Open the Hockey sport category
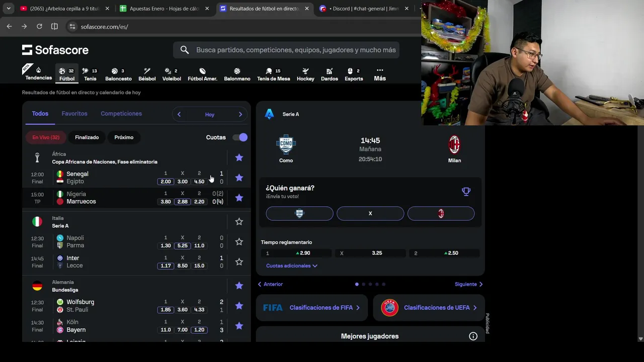Viewport: 644px width, 362px height. tap(305, 74)
